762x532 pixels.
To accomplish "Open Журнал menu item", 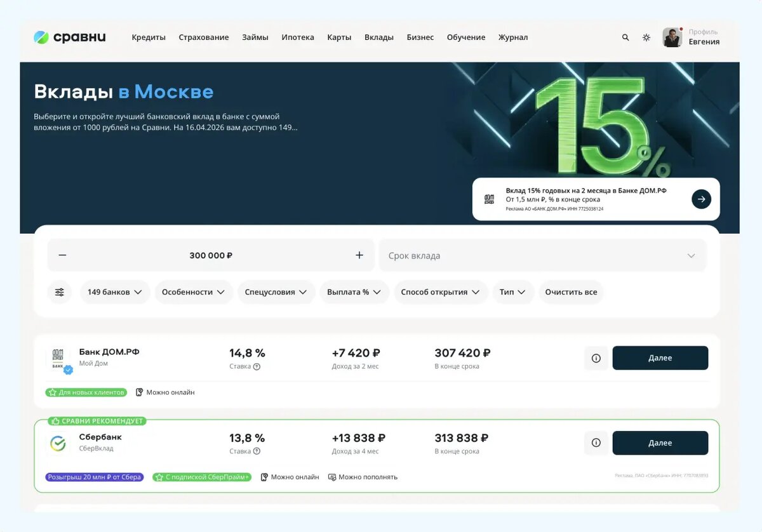I will [x=513, y=37].
